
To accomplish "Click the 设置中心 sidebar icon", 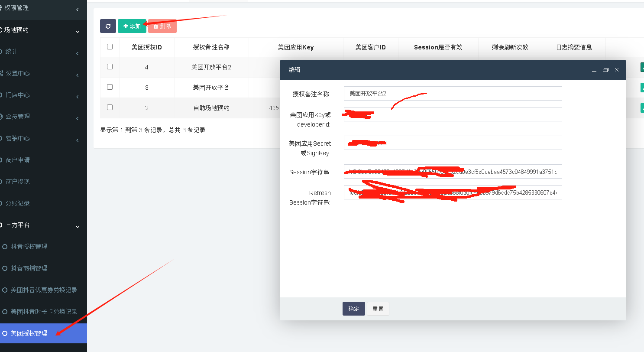I will click(1, 73).
